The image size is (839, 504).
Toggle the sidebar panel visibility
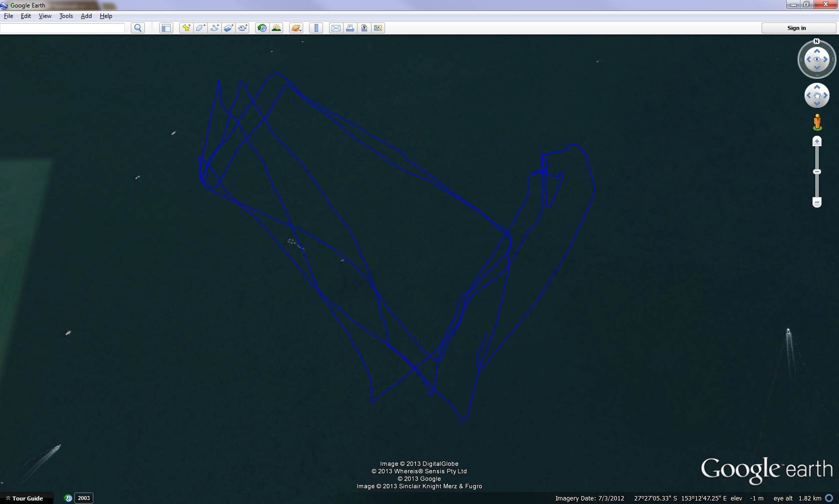pos(166,28)
